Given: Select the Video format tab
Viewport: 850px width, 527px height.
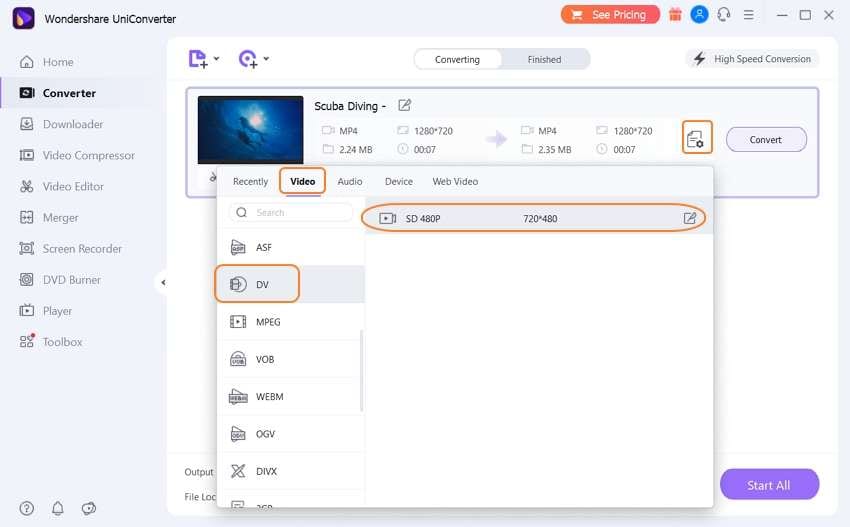Looking at the screenshot, I should (302, 182).
